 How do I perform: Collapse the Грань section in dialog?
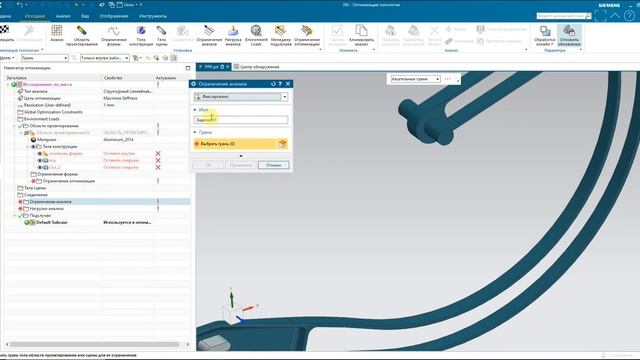click(x=195, y=132)
